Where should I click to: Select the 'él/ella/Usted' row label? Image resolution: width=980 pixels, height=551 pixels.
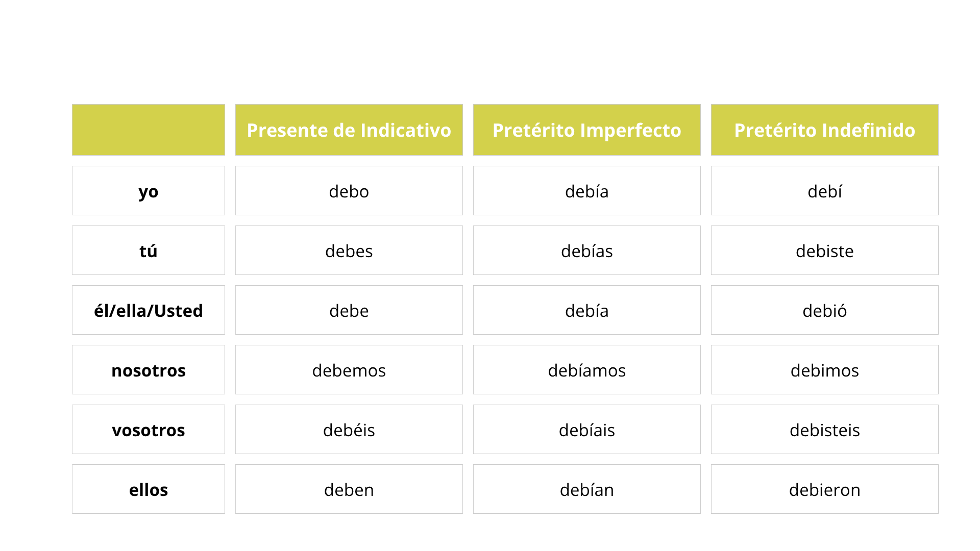click(149, 310)
